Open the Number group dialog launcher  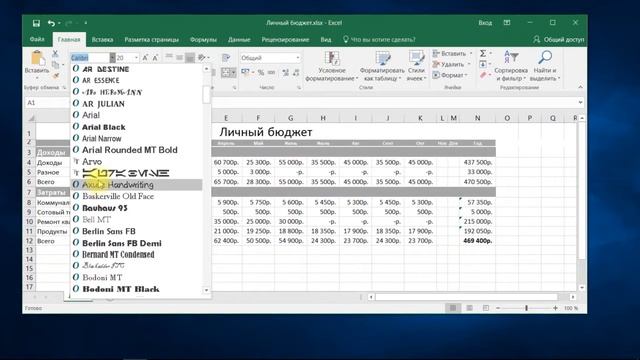(299, 88)
